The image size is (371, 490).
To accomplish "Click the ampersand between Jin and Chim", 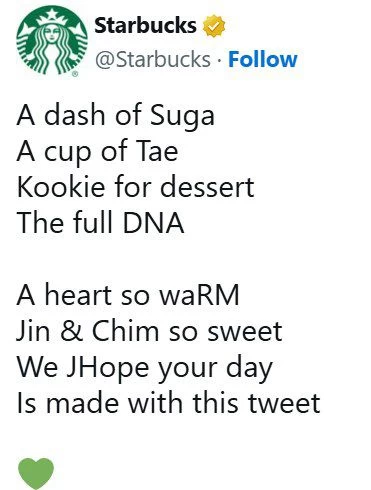I will (71, 331).
